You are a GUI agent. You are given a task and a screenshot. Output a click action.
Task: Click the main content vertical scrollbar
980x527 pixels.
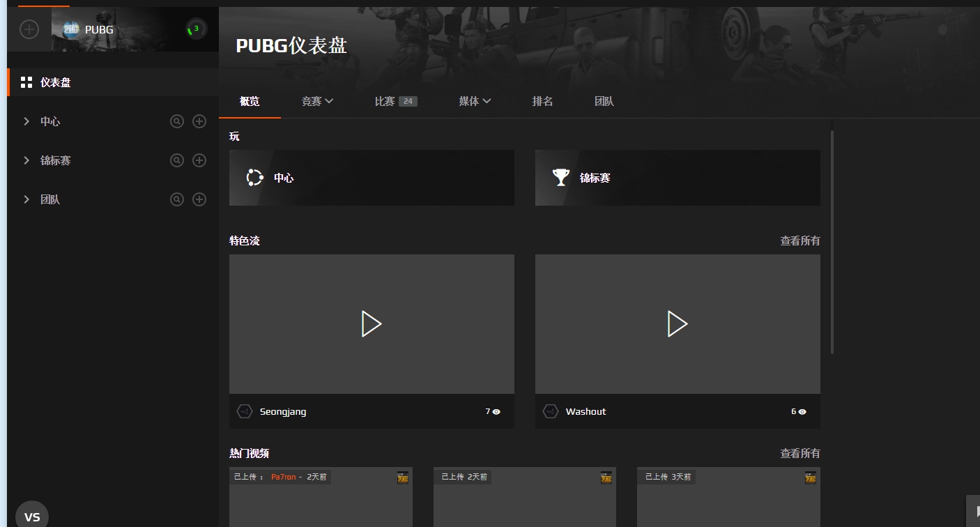tap(832, 241)
